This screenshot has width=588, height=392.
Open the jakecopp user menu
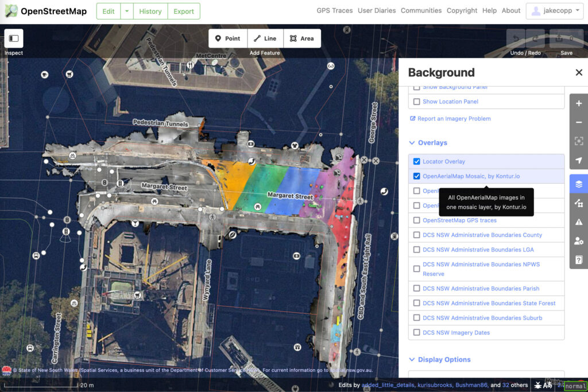(555, 11)
